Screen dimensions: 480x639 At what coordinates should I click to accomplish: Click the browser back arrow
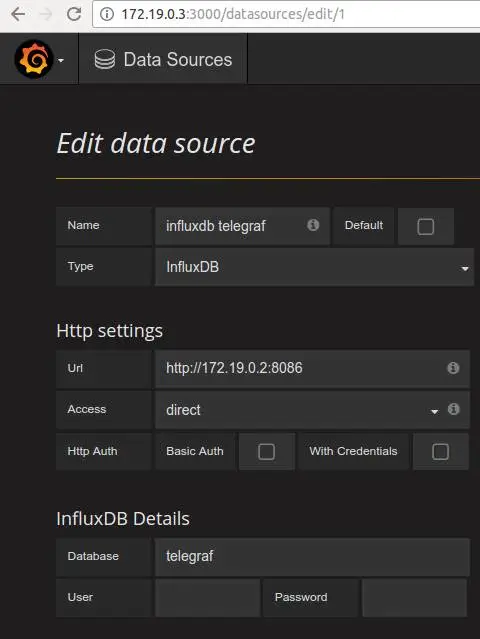pos(18,14)
